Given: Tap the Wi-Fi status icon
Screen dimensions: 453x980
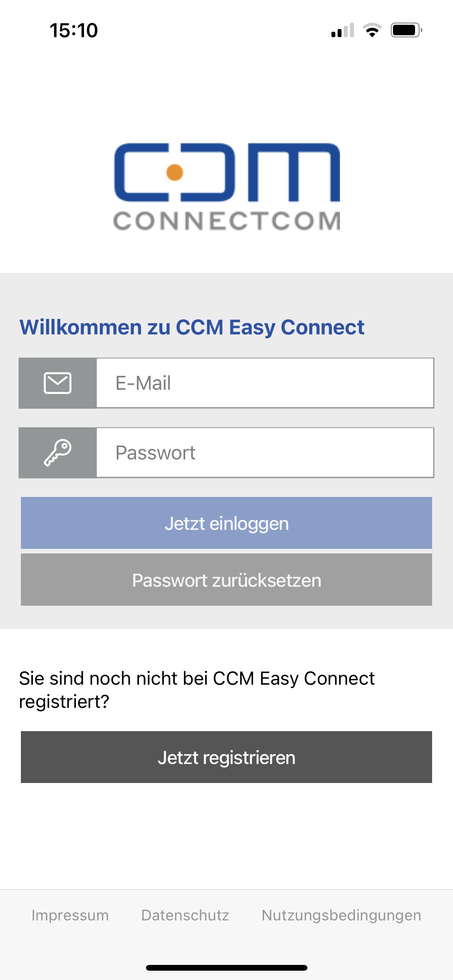Looking at the screenshot, I should pos(372,30).
